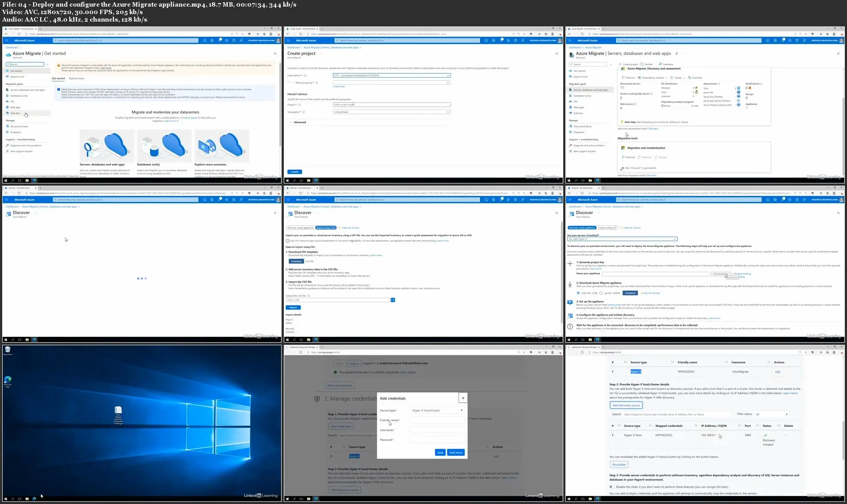The height and width of the screenshot is (504, 847).
Task: Click Friendly name field in Add credentials dialog
Action: tap(437, 420)
